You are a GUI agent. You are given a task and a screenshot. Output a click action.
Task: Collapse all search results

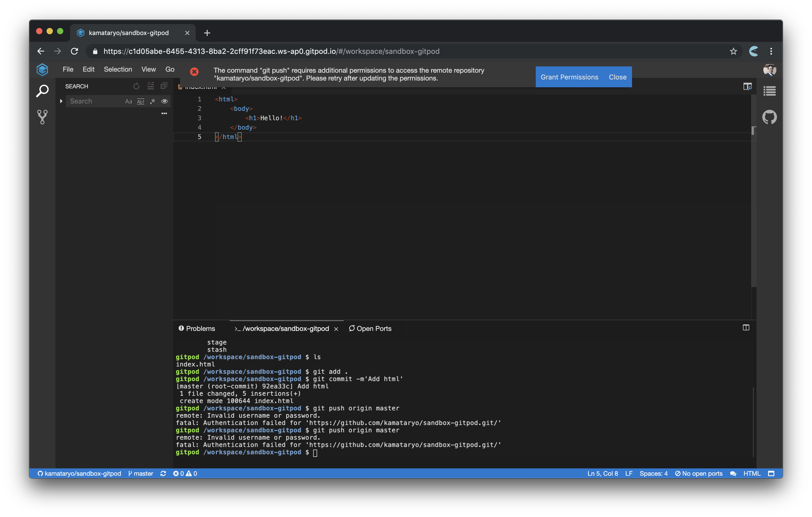[x=164, y=86]
